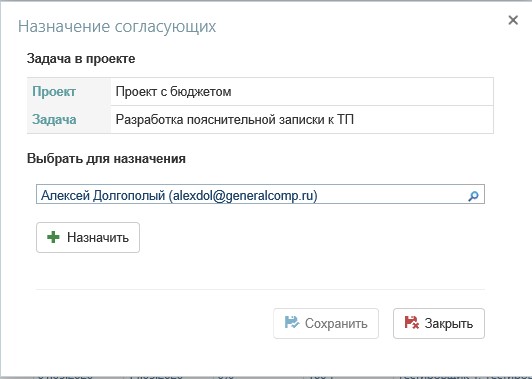Click the Задача в проекте heading

(x=81, y=59)
